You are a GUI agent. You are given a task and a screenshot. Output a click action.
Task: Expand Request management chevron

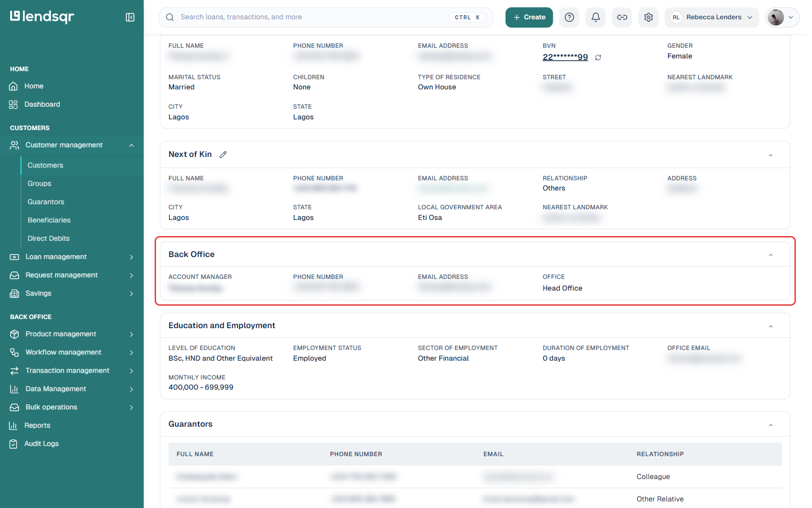tap(131, 275)
